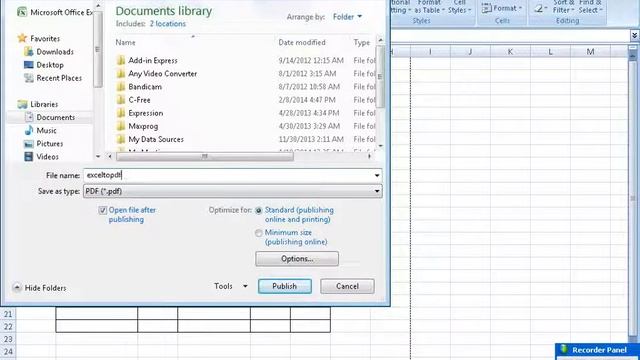The width and height of the screenshot is (640, 360).
Task: Open Sort & Filter dropdown in Excel ribbon
Action: pyautogui.click(x=564, y=7)
